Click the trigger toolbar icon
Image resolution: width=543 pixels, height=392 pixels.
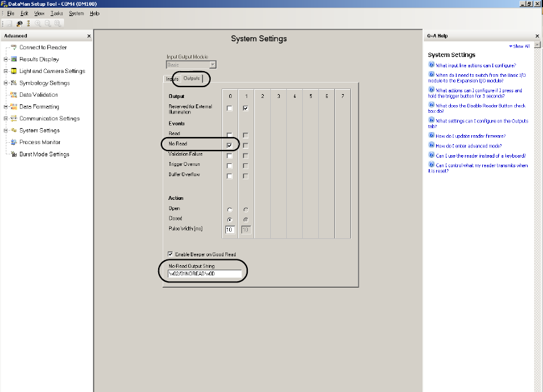point(28,24)
